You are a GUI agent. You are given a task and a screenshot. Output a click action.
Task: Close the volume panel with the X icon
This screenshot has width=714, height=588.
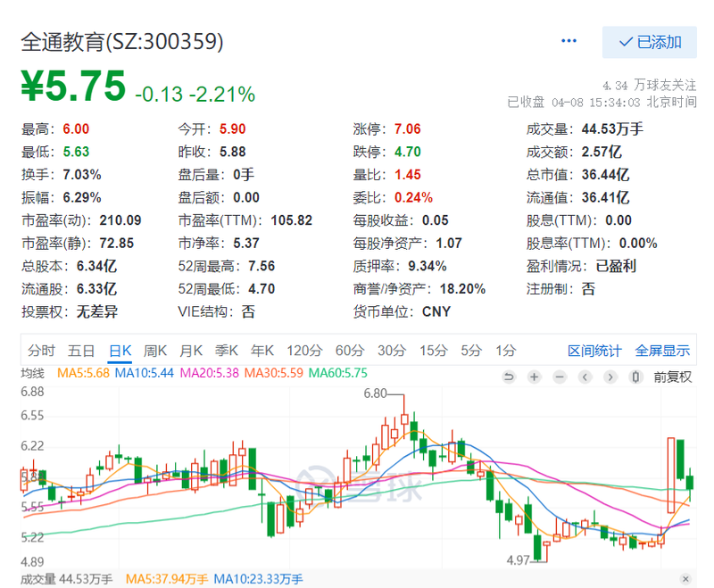point(685,579)
